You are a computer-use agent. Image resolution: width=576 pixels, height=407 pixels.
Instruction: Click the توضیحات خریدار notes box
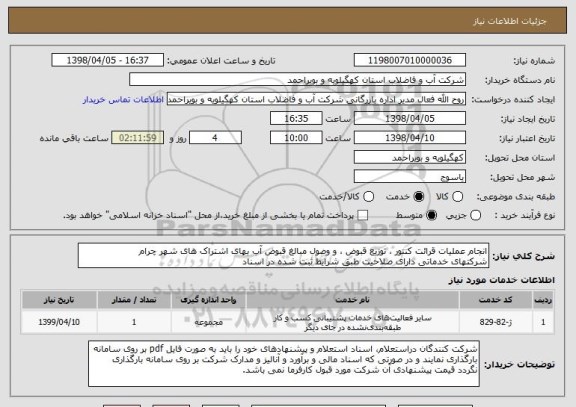284,364
